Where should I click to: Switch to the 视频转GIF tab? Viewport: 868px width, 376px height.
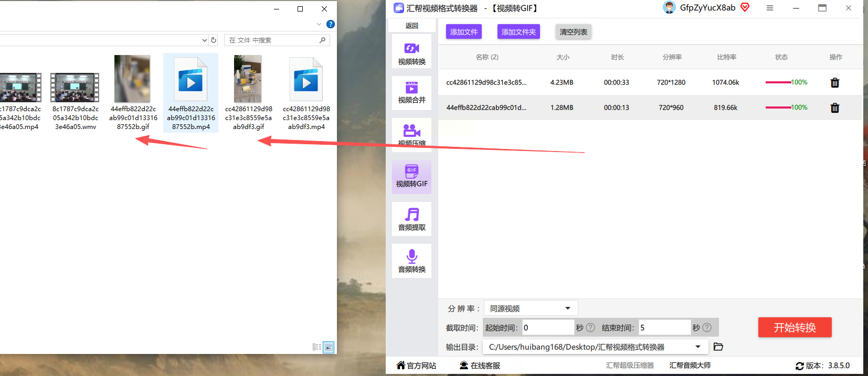pos(411,177)
